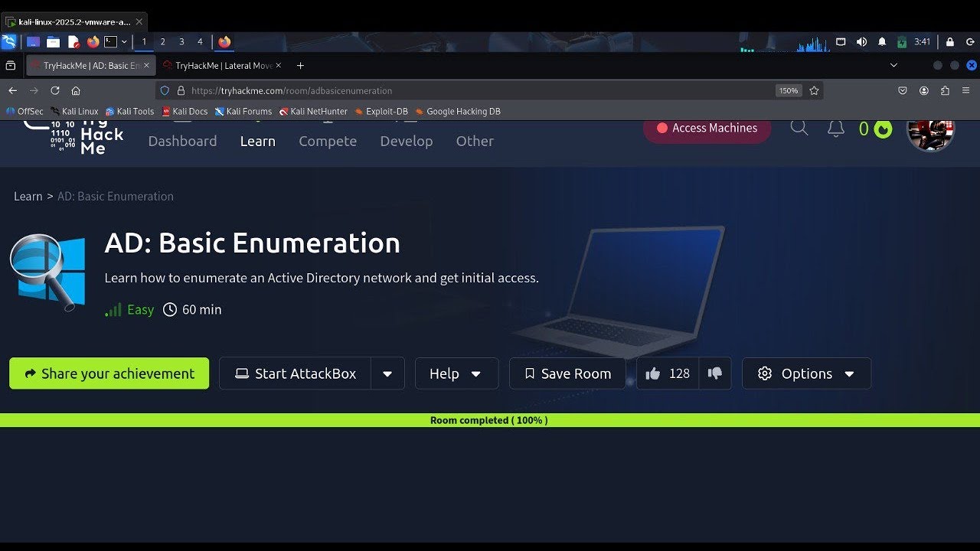Image resolution: width=980 pixels, height=551 pixels.
Task: Click the TryHackMe logo
Action: [73, 136]
